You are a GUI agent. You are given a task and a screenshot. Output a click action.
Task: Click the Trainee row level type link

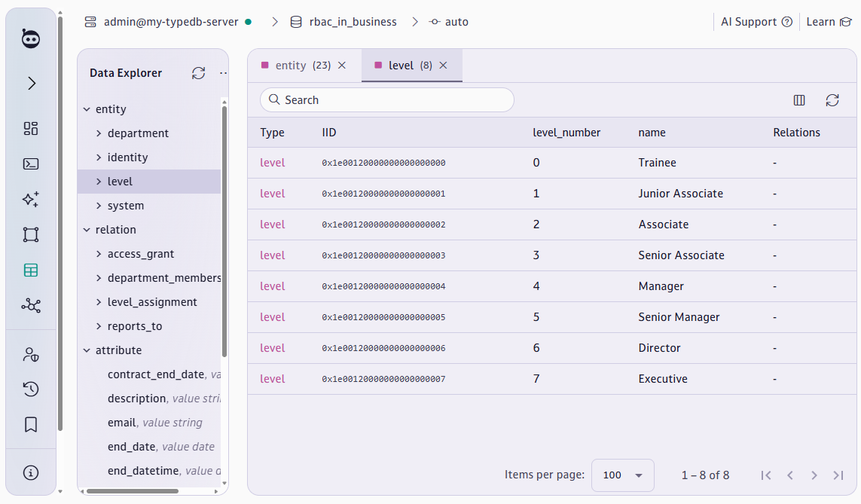click(273, 163)
